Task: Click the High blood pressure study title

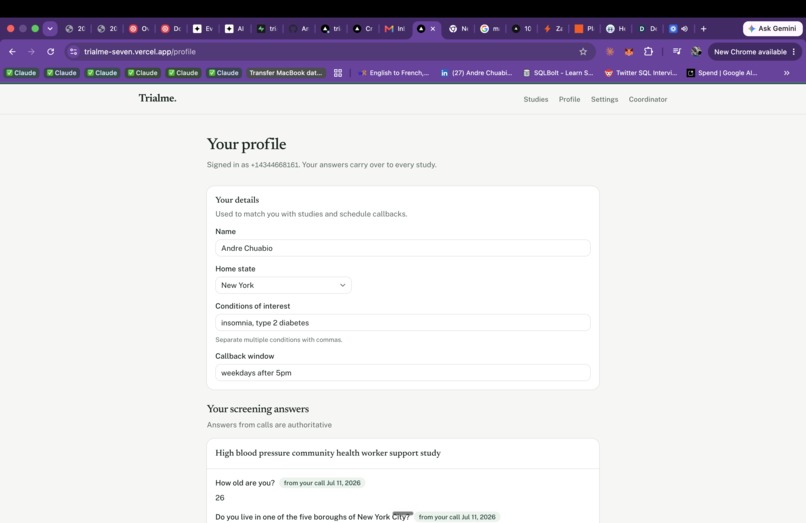Action: coord(327,453)
